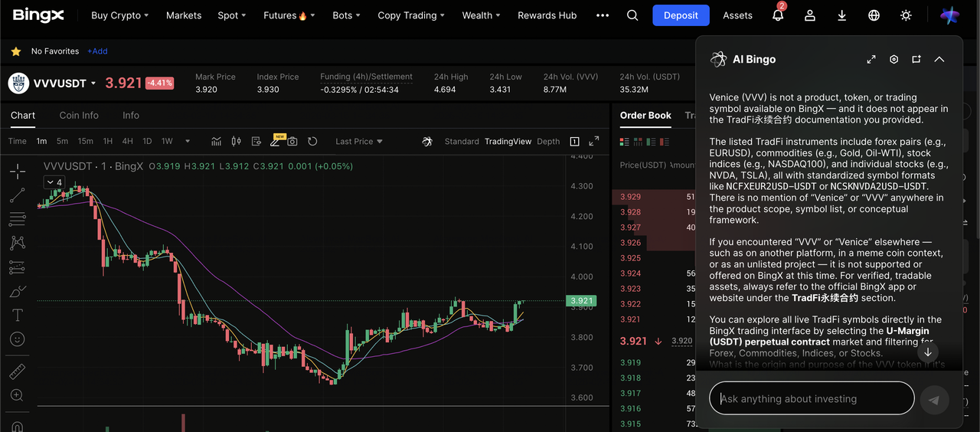Select the text annotation tool
980x432 pixels.
tap(17, 316)
